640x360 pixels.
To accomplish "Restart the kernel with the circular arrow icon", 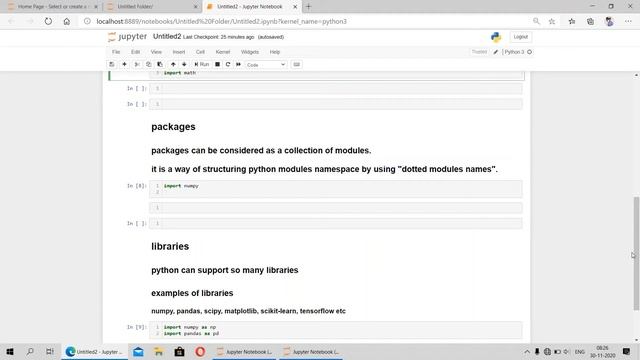I will pos(228,64).
